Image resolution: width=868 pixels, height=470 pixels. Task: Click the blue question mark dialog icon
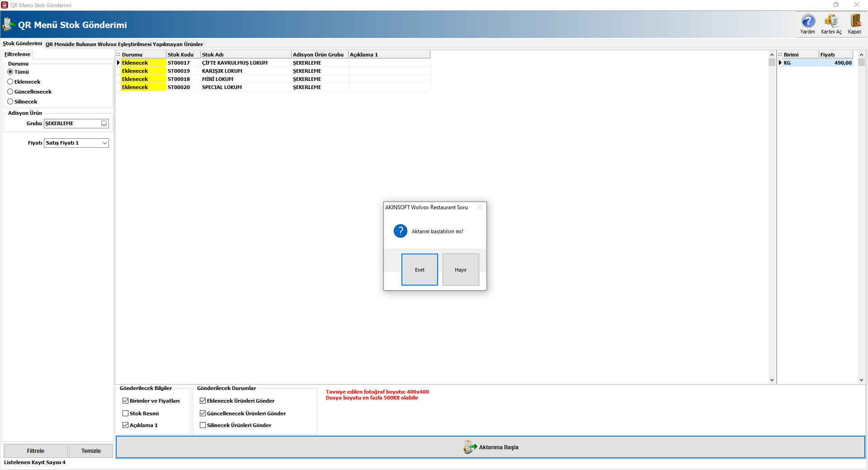tap(401, 231)
